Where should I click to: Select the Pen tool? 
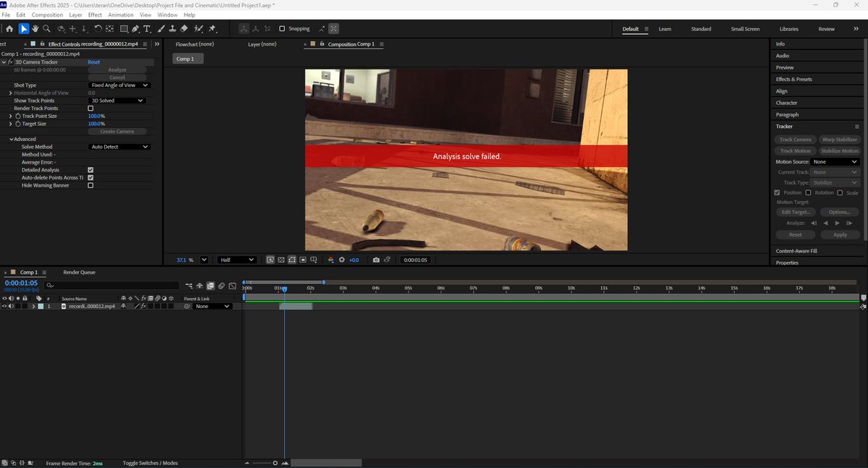[x=135, y=29]
